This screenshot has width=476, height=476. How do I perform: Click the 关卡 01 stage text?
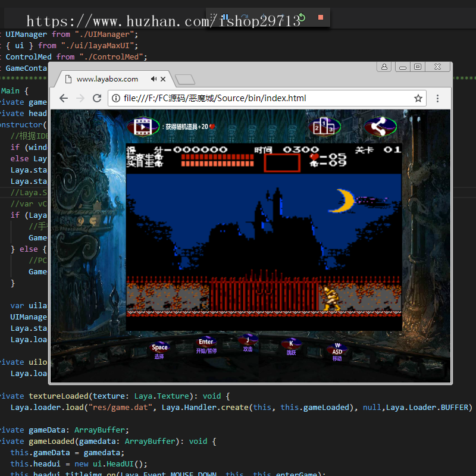click(x=378, y=150)
